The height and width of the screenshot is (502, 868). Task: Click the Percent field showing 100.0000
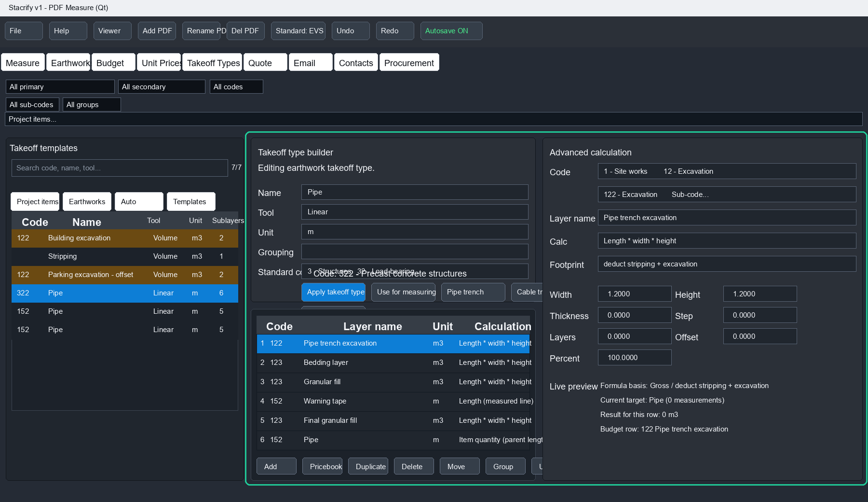[635, 358]
